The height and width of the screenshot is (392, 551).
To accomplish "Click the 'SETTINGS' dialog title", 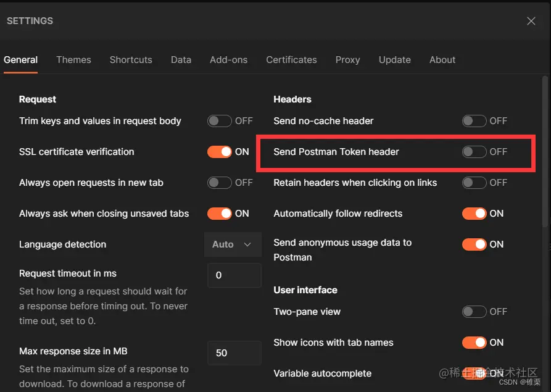I will tap(30, 21).
